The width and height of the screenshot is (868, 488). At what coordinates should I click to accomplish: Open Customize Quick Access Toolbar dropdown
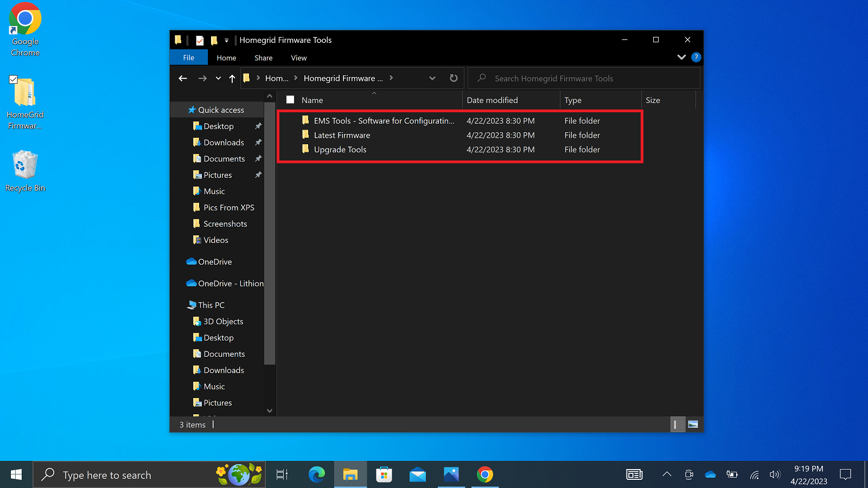[x=227, y=40]
